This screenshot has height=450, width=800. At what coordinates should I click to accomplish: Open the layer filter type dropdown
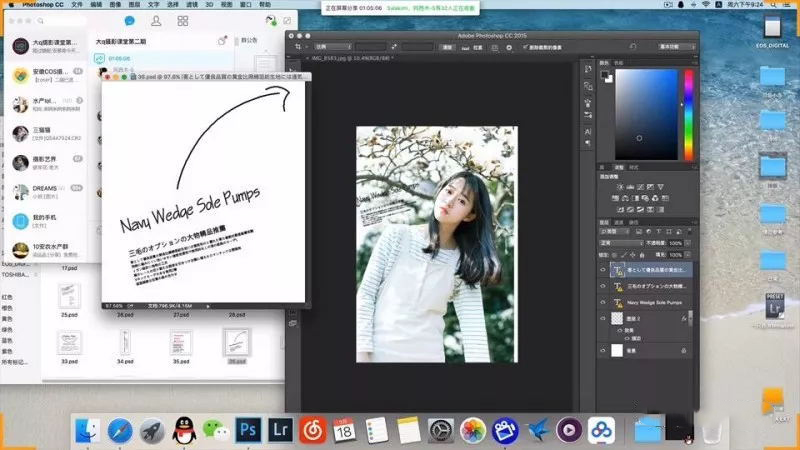tap(615, 232)
